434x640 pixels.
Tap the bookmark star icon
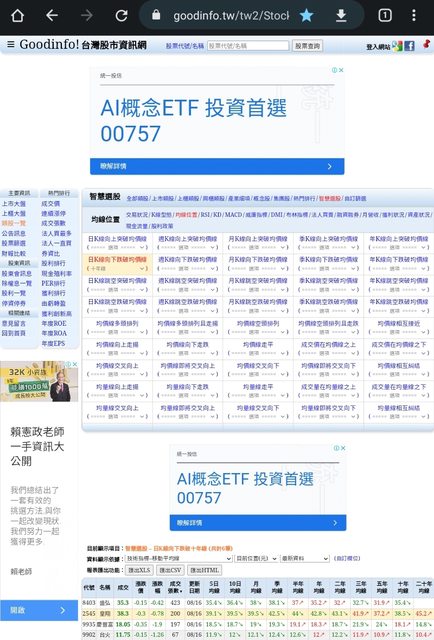306,16
